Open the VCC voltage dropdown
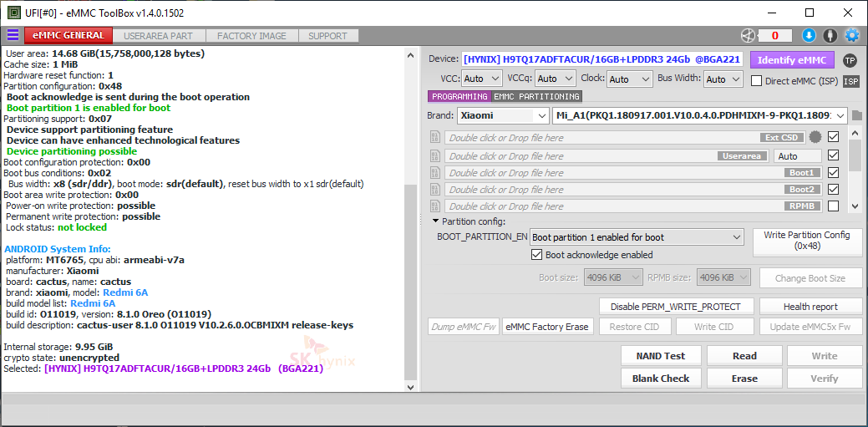868x427 pixels. tap(481, 79)
